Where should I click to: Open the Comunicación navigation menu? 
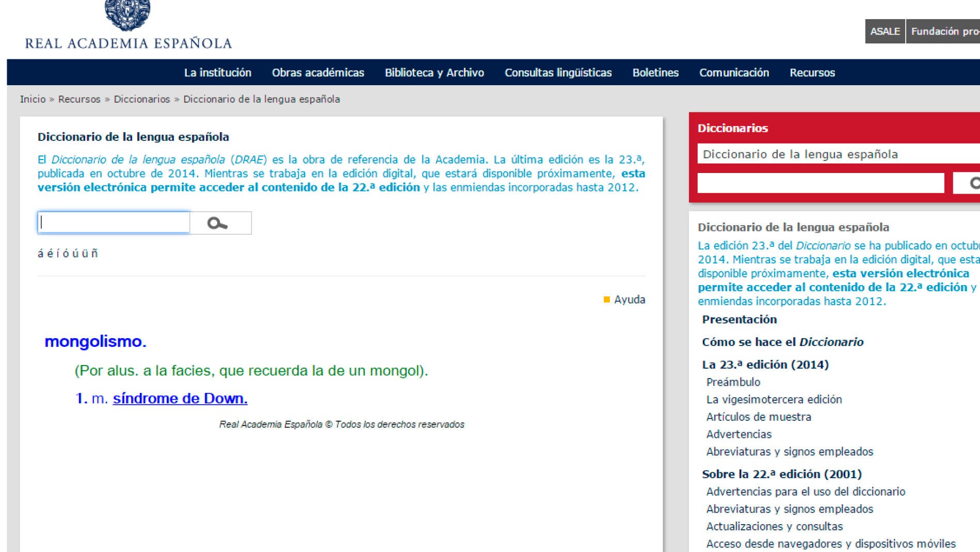click(733, 72)
